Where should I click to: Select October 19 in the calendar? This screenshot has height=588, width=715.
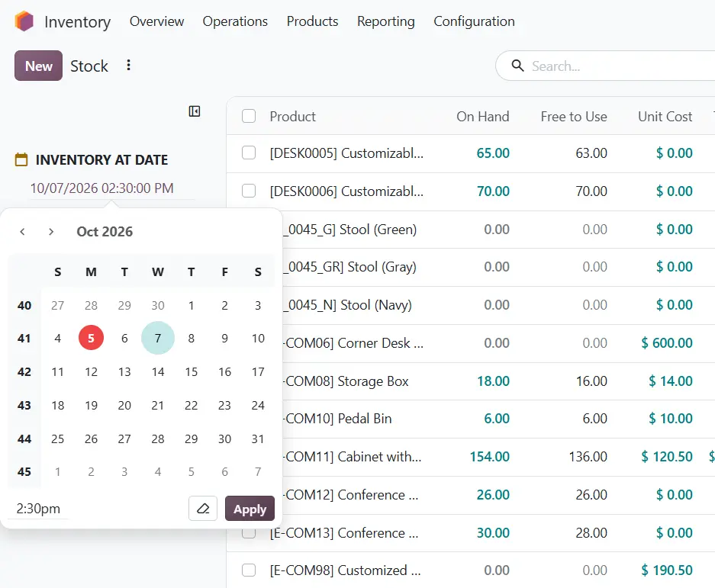tap(92, 405)
